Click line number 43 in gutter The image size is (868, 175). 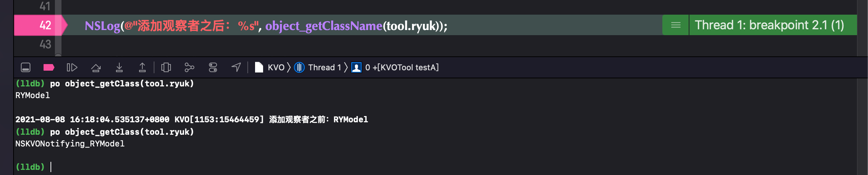(45, 44)
